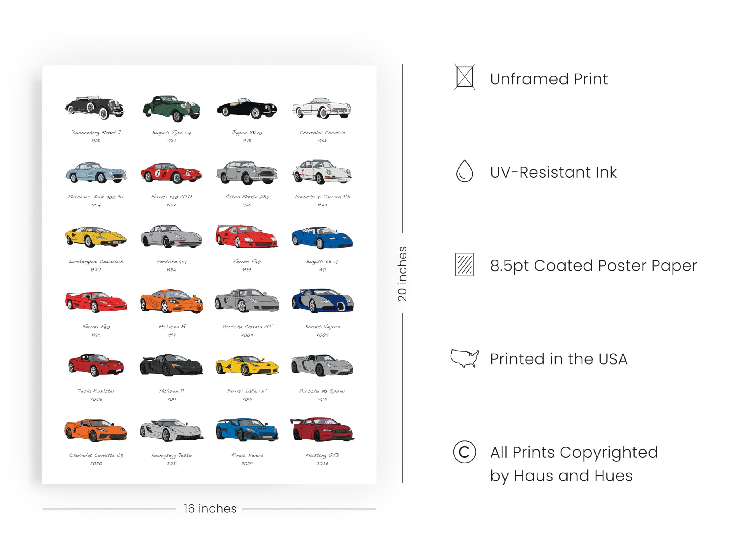Viewport: 747px width, 560px height.
Task: Click the 'Porsche 918 Spyder' caption
Action: click(x=322, y=391)
